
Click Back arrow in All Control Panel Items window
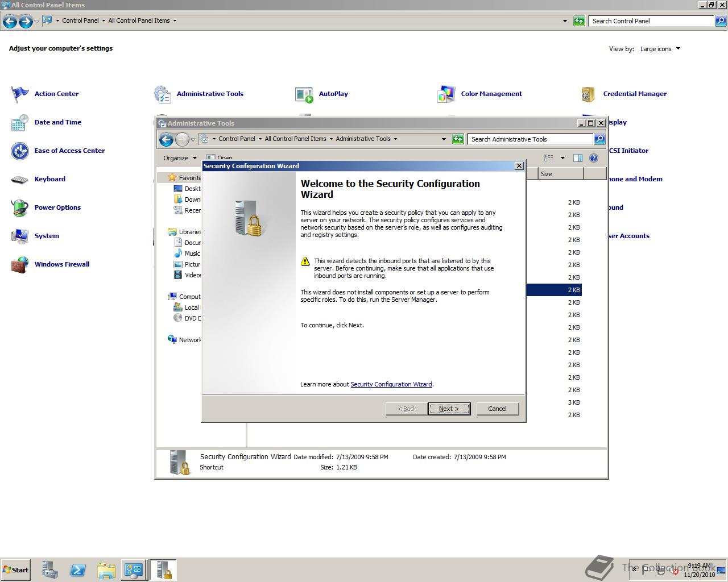click(10, 22)
